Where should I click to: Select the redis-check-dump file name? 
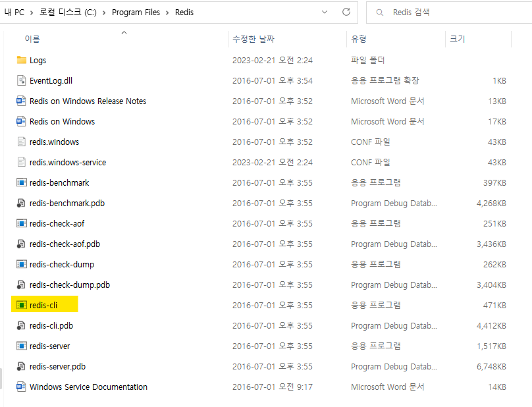tap(62, 264)
